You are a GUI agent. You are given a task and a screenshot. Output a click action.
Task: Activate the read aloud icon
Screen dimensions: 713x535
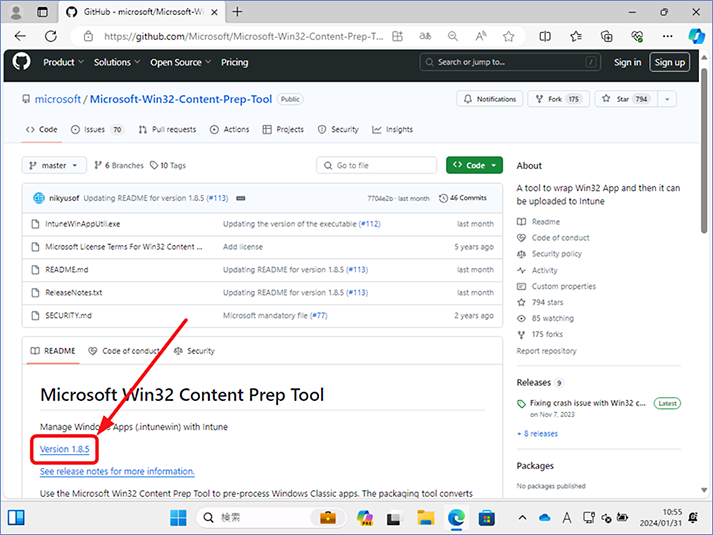point(481,36)
